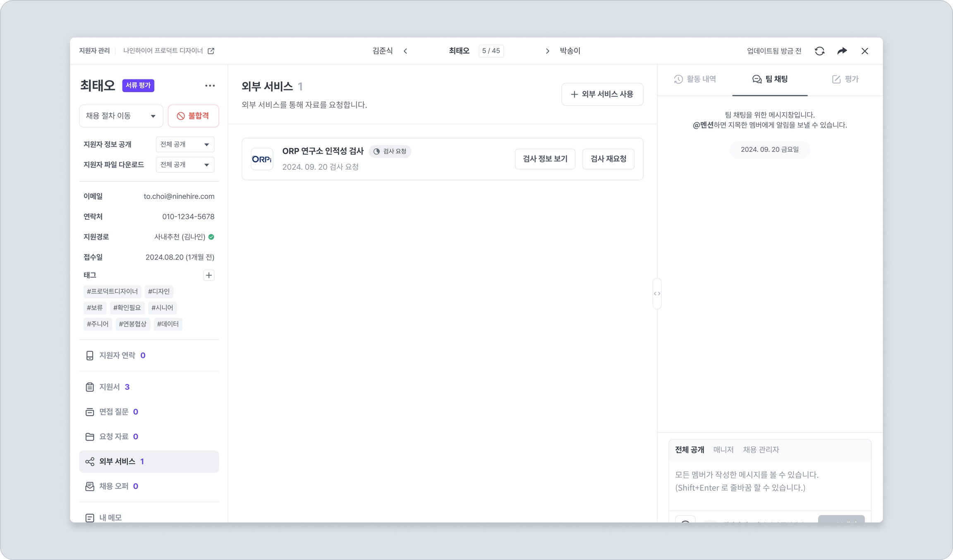953x560 pixels.
Task: Click the plus icon to add tag
Action: (x=209, y=275)
